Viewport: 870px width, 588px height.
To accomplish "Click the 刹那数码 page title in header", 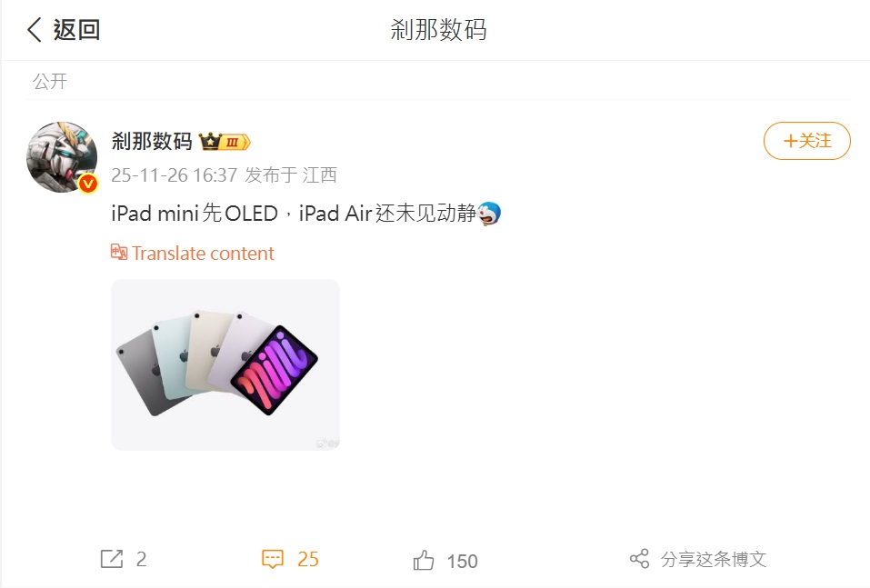I will (x=438, y=30).
